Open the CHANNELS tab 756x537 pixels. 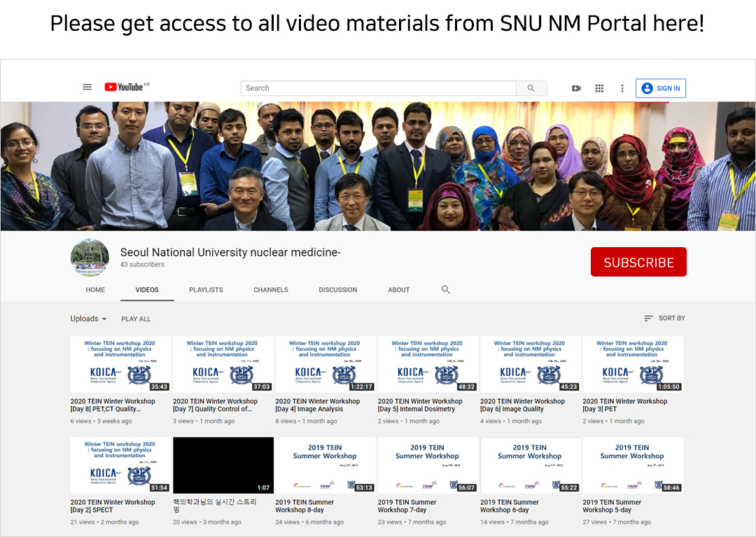click(271, 289)
